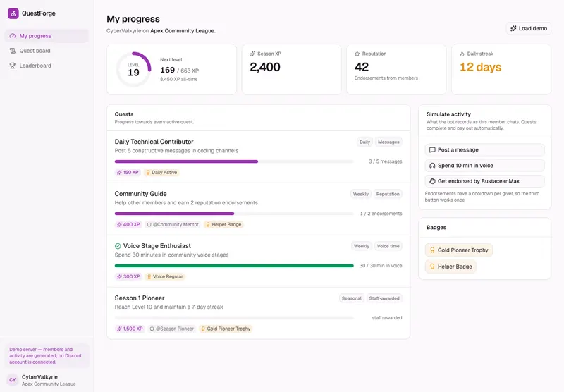Click the Voice time tag chip
Screen dimensions: 564x392
point(388,246)
